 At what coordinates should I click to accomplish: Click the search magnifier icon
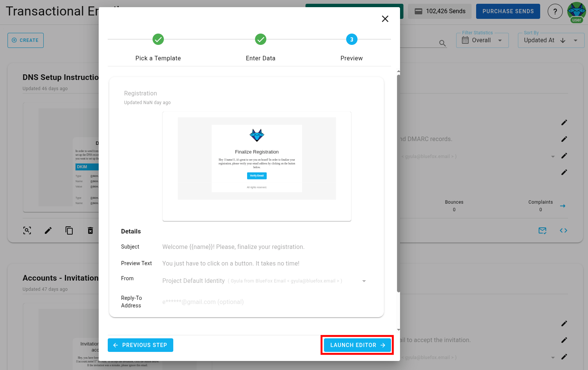click(x=442, y=43)
